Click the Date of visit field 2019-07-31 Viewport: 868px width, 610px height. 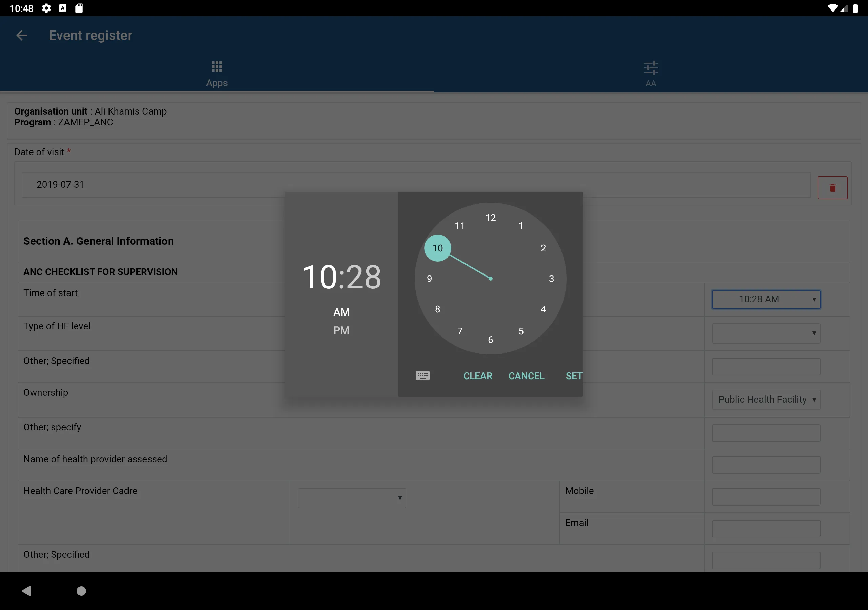(416, 185)
